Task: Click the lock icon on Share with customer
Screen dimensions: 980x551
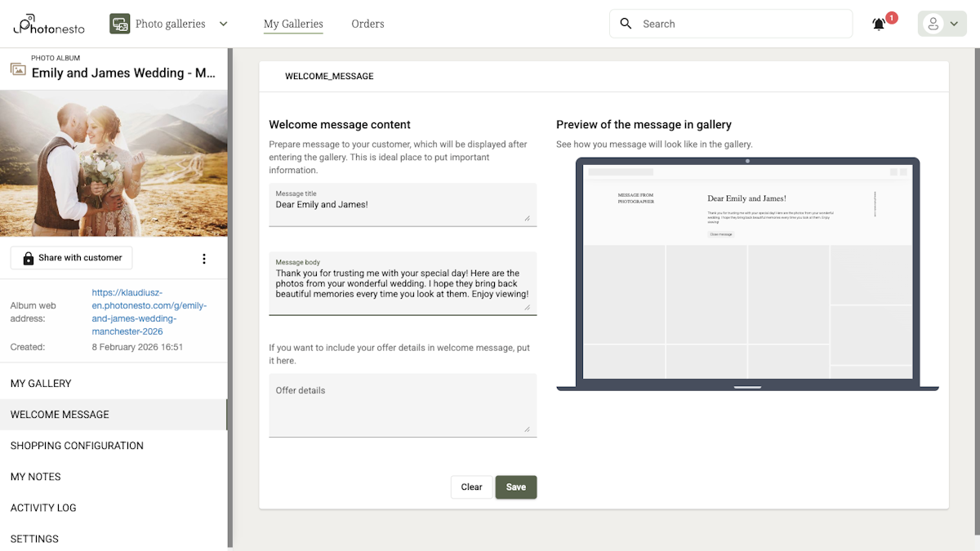Action: coord(29,257)
